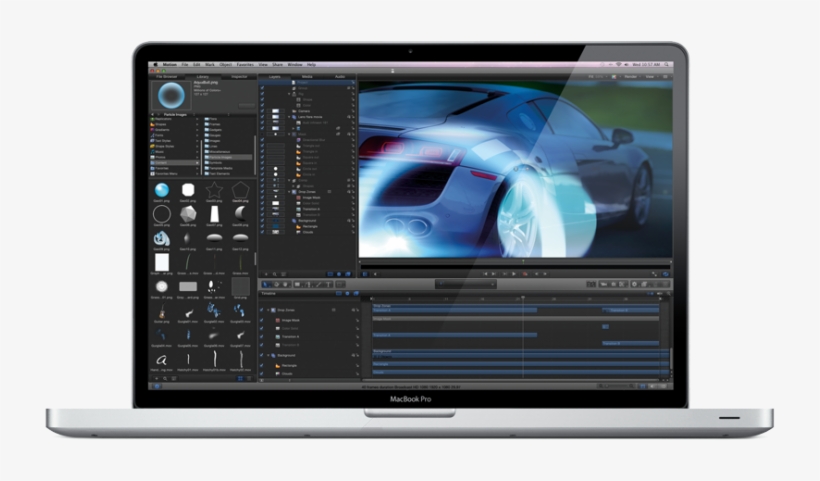
Task: Select the star outline shape thumbnail
Action: (x=214, y=190)
